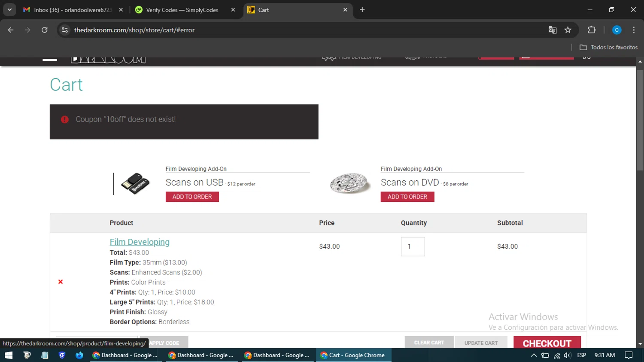
Task: Click the Clear Cart button
Action: [x=429, y=342]
